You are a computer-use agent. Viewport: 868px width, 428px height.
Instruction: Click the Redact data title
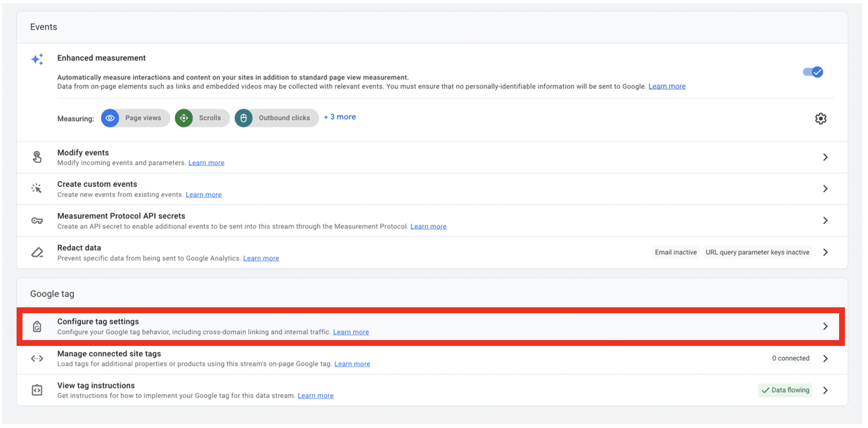(79, 248)
